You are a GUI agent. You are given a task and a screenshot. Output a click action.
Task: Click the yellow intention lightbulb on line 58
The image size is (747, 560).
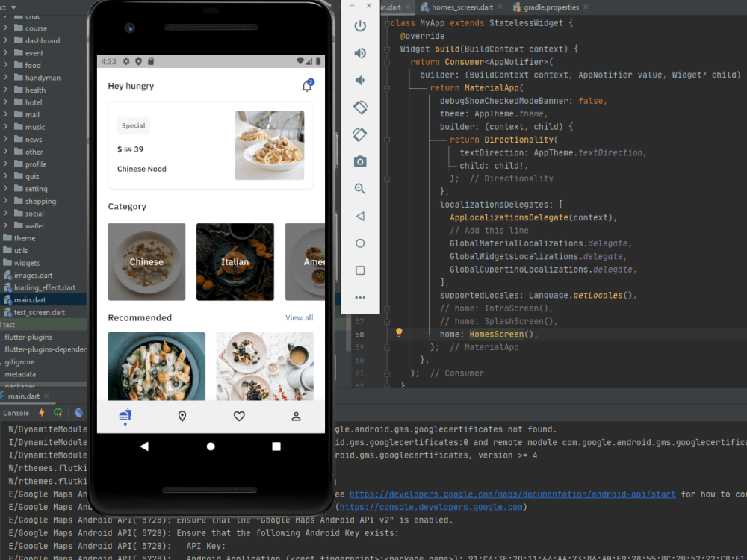[399, 332]
